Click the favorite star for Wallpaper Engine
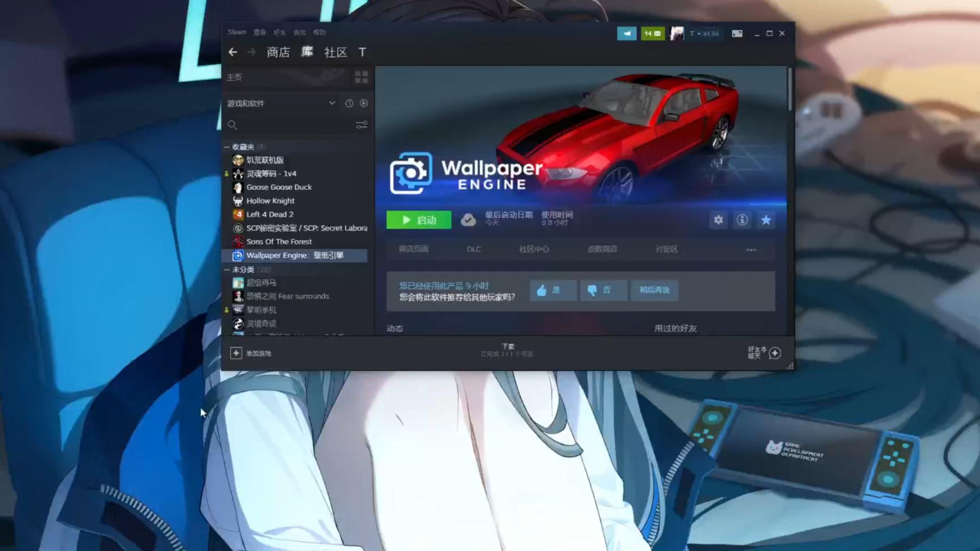This screenshot has height=551, width=980. [x=766, y=220]
